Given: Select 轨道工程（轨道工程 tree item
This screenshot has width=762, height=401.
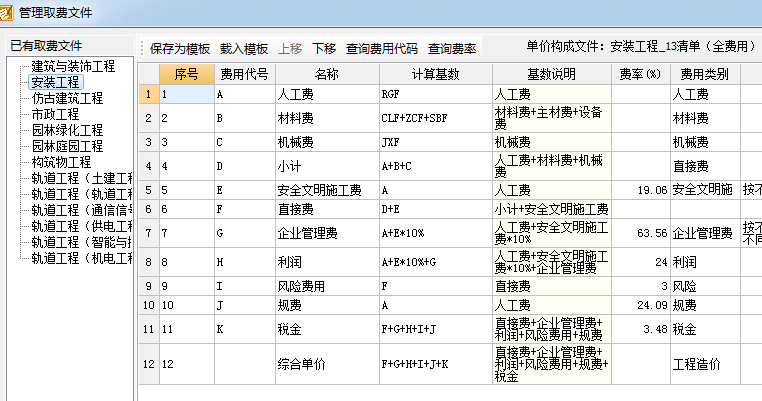Looking at the screenshot, I should click(82, 194).
